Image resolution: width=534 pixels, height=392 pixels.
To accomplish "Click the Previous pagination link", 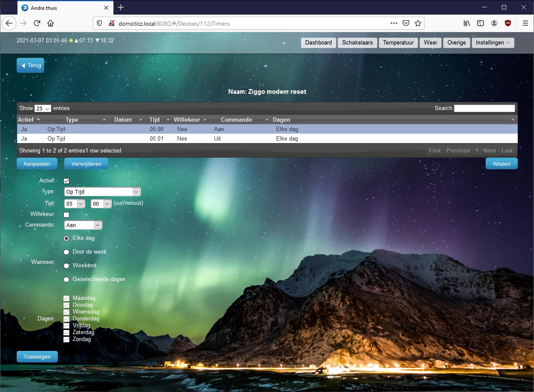I will click(x=458, y=150).
